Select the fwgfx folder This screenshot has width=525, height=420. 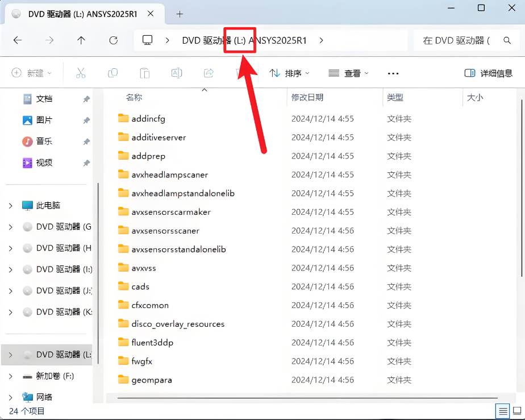click(141, 361)
